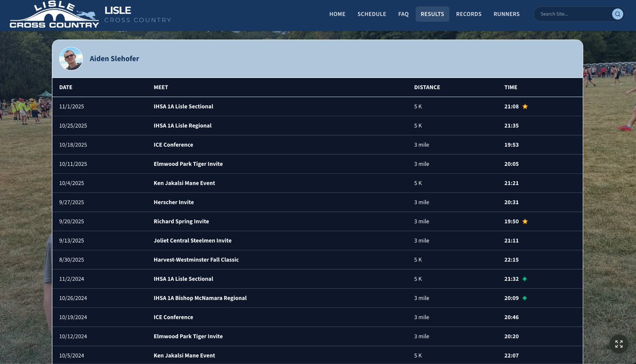The height and width of the screenshot is (364, 636).
Task: Click the gold star beside 19:50
Action: pos(525,221)
